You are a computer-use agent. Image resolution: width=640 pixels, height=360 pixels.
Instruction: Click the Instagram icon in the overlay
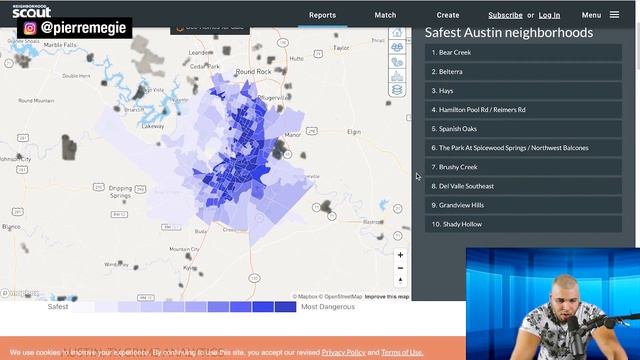point(30,28)
